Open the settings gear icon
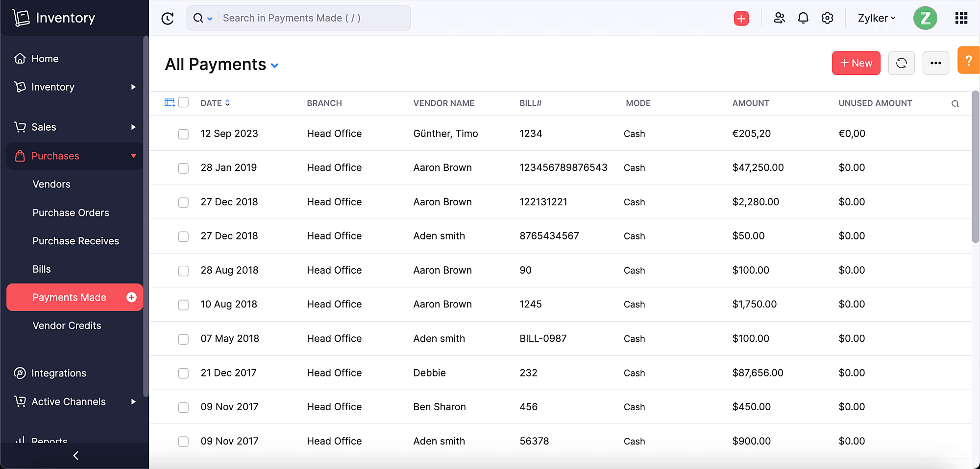This screenshot has width=980, height=469. click(x=827, y=18)
